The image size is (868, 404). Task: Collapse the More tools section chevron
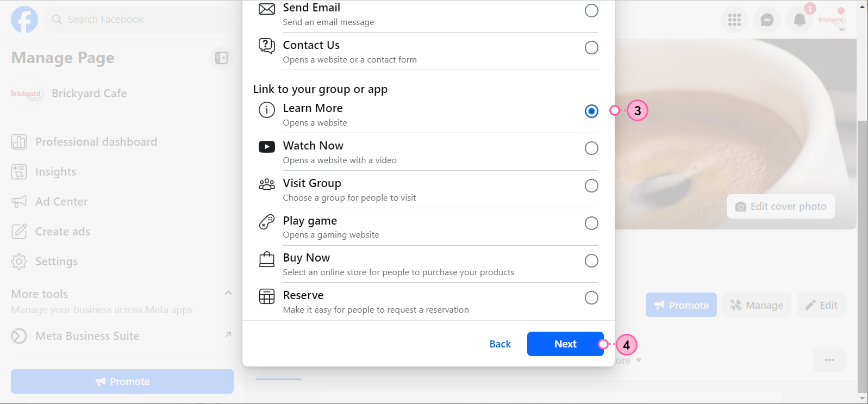pyautogui.click(x=228, y=293)
